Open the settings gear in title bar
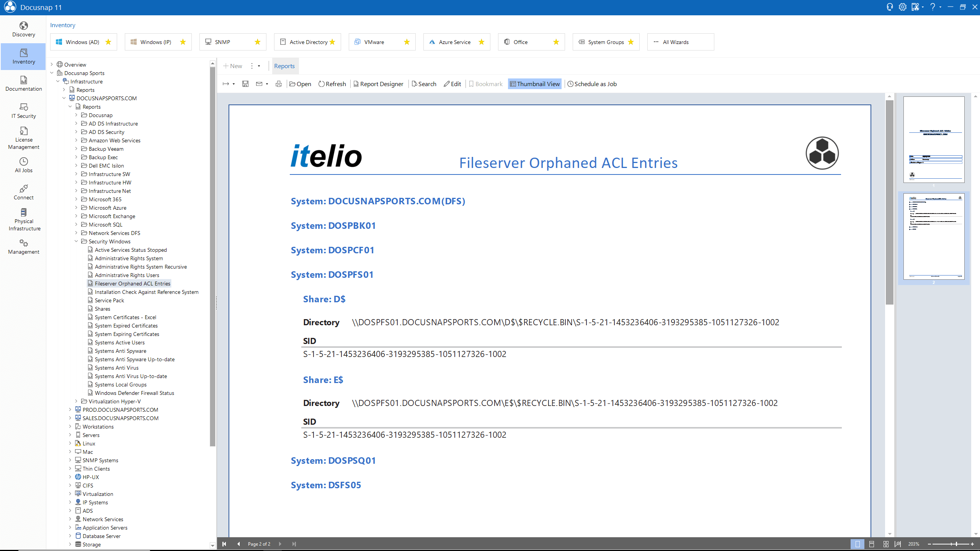Screen dimensions: 980x551 903,7
